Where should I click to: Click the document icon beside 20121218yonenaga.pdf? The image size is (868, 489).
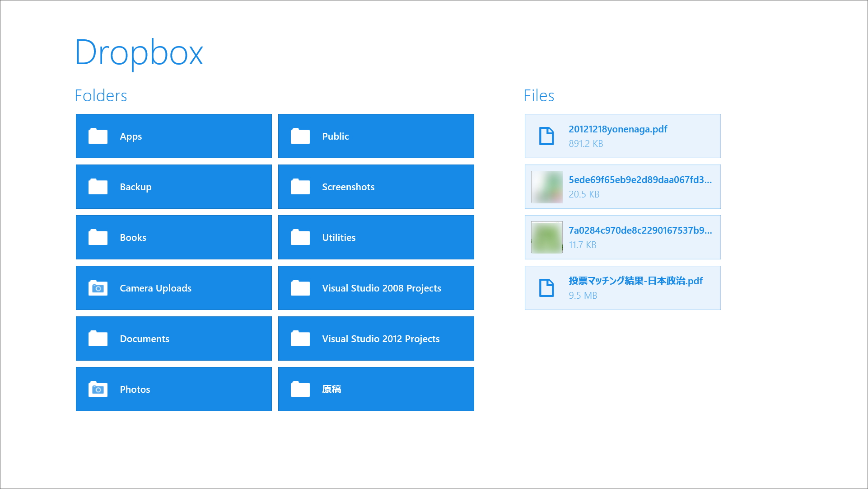[x=546, y=136]
